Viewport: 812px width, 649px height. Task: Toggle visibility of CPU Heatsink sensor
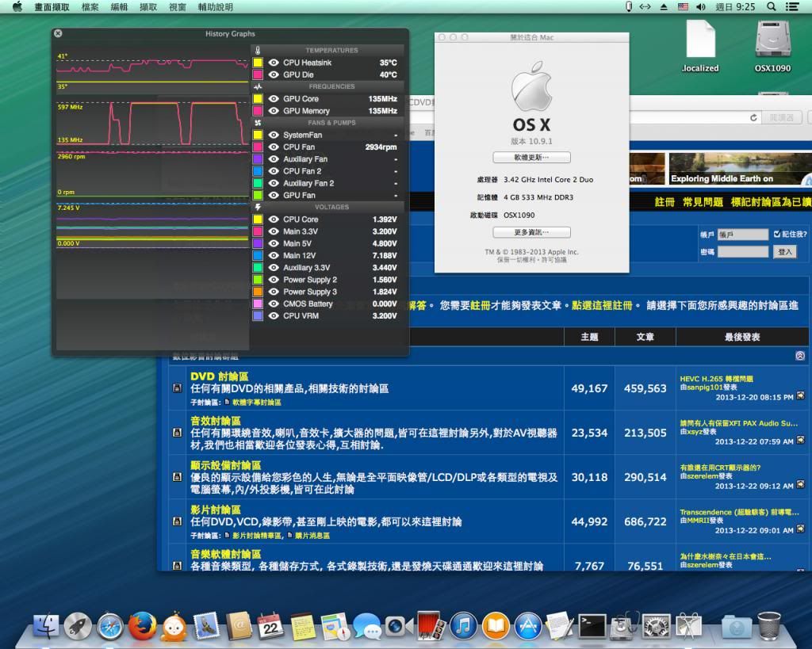274,63
